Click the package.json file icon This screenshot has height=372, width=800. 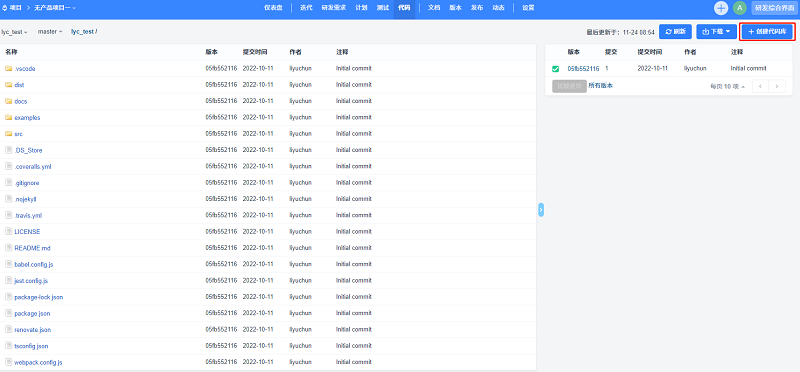pos(8,313)
